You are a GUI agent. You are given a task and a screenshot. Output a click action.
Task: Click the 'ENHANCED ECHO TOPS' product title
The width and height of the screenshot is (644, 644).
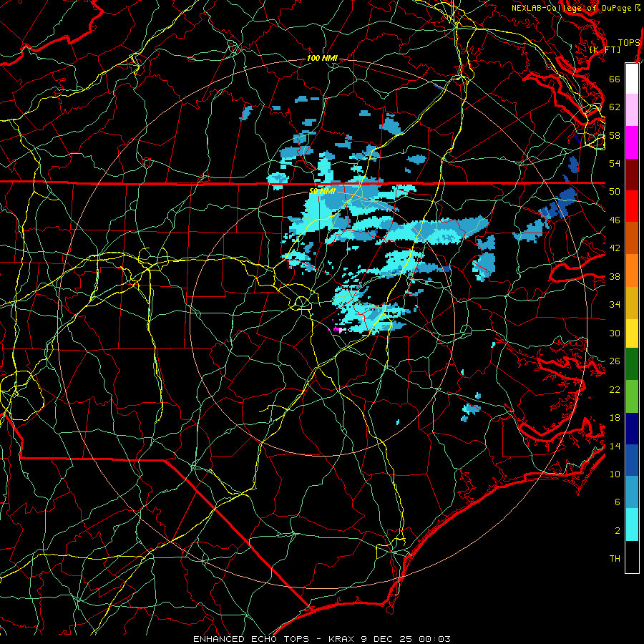(x=251, y=639)
